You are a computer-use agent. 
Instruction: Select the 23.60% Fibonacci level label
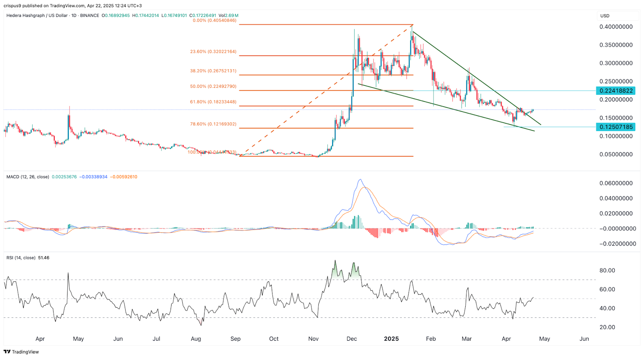(213, 52)
